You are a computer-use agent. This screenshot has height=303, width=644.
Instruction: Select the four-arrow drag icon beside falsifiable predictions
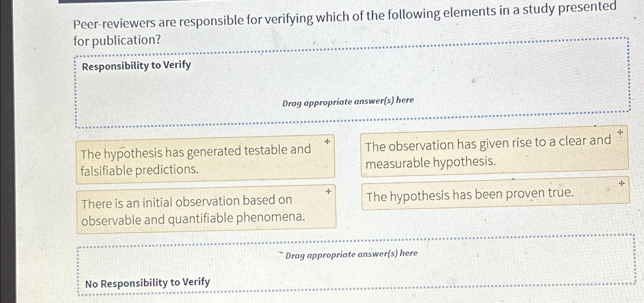(328, 142)
